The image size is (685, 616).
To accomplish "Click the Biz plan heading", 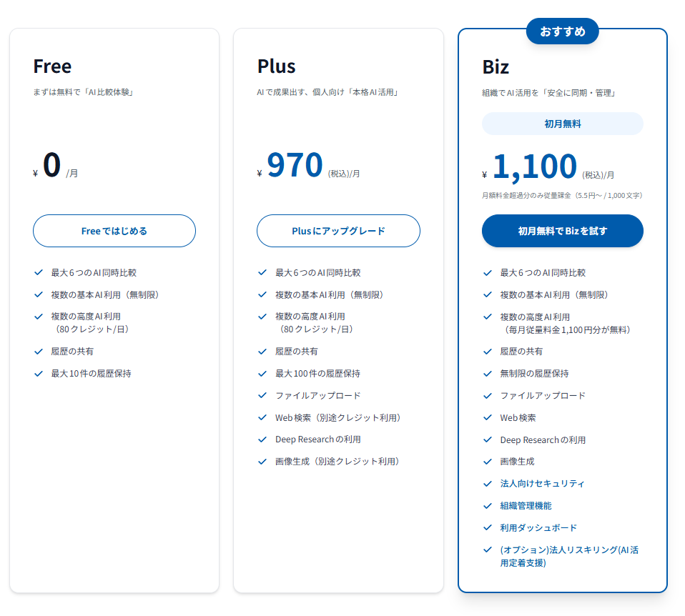I will (496, 67).
